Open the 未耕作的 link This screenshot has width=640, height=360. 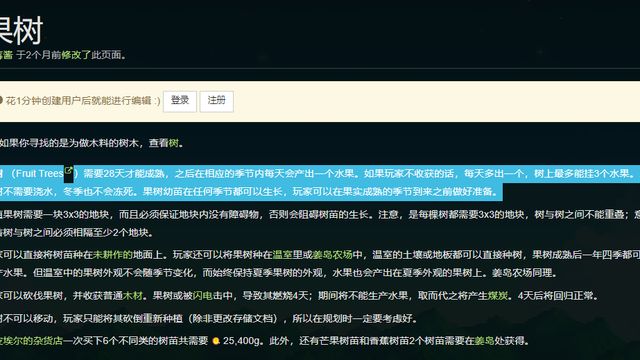coord(113,255)
